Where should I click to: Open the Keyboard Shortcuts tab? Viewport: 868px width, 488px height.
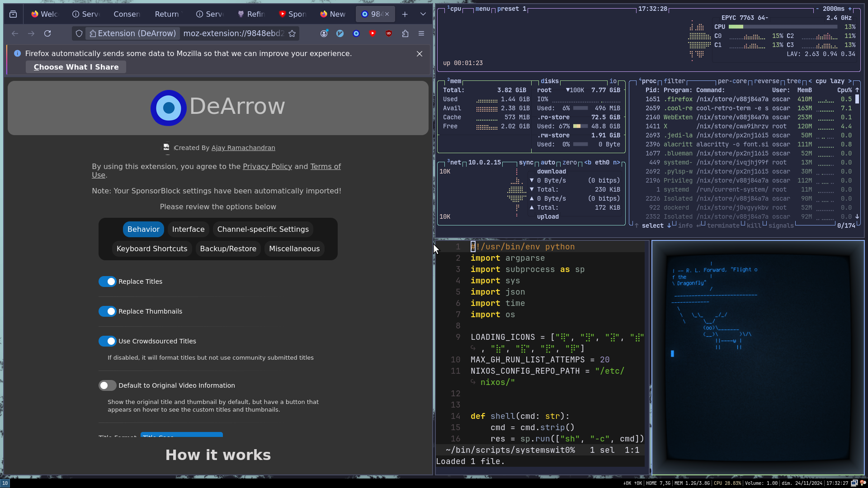pyautogui.click(x=152, y=249)
